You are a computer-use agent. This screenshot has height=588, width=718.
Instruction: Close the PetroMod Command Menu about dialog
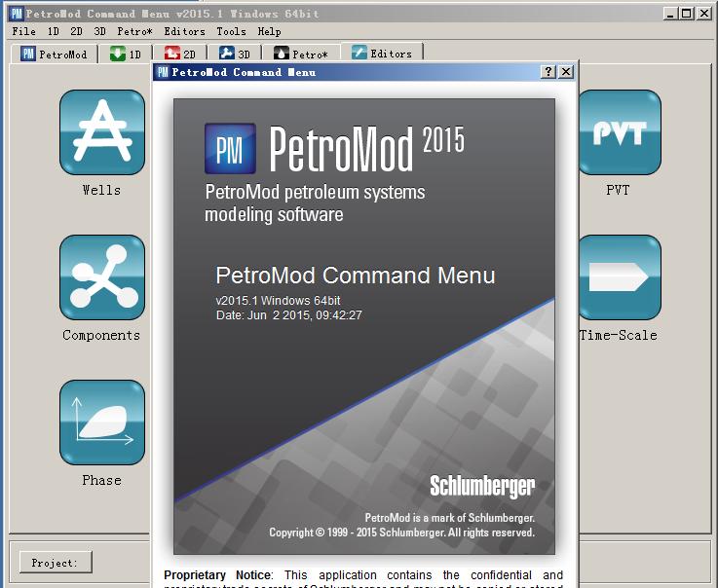(x=566, y=72)
